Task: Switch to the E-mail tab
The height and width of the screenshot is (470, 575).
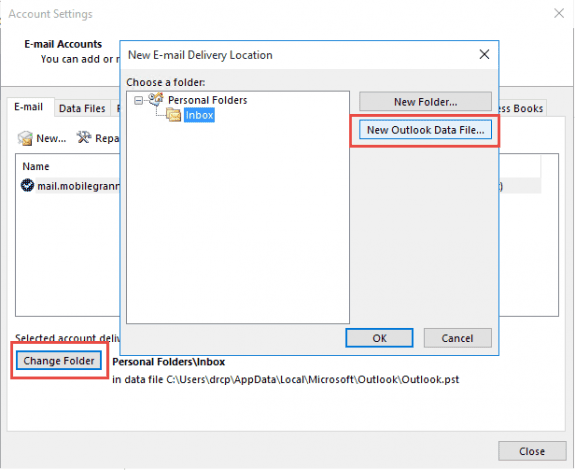Action: coord(29,107)
